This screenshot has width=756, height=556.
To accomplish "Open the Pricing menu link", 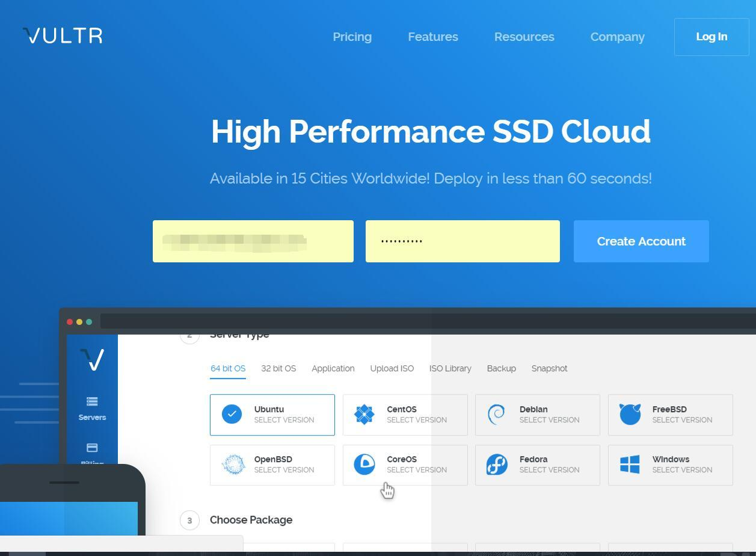I will [x=352, y=37].
